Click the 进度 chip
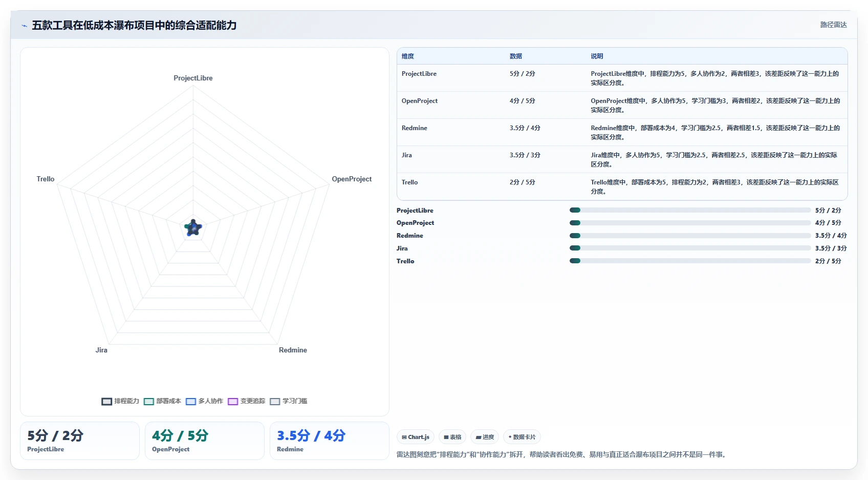Viewport: 868px width, 480px height. [x=485, y=437]
